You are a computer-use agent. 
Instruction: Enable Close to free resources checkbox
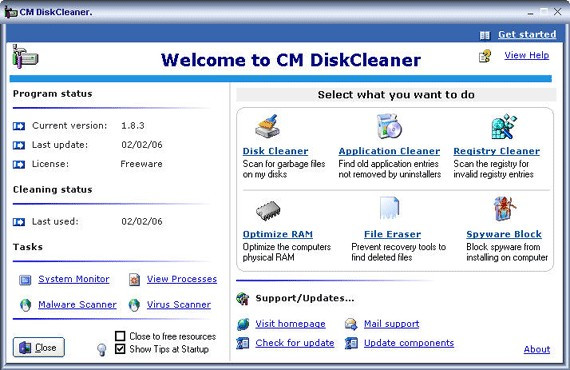point(120,336)
